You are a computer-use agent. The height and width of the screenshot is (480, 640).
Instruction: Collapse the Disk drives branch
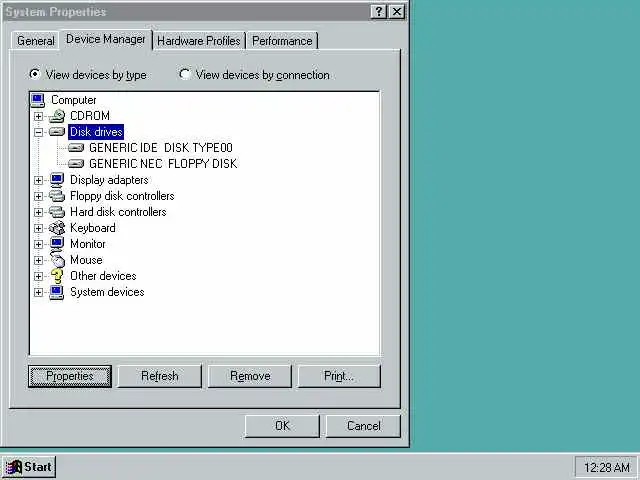[38, 132]
